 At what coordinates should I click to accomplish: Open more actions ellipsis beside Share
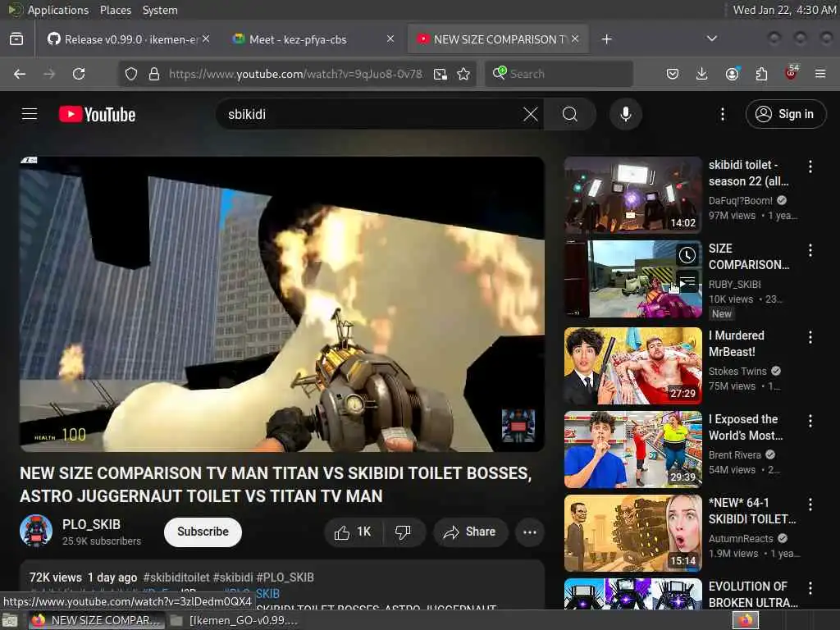530,532
